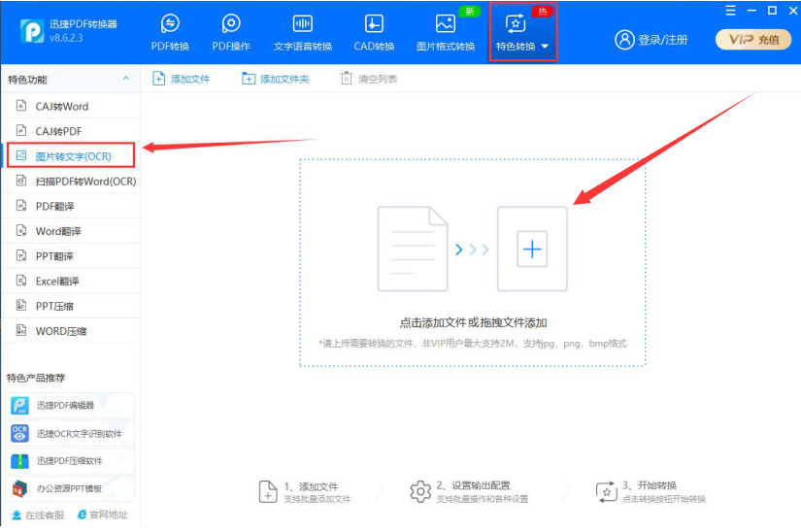Open the PDF转换 tab
The image size is (801, 532).
point(170,33)
